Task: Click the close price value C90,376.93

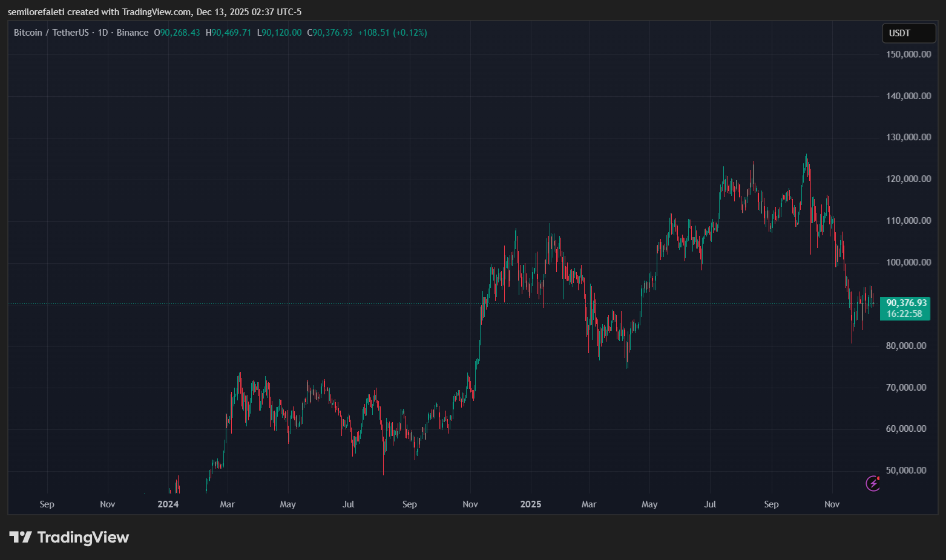Action: click(x=330, y=33)
